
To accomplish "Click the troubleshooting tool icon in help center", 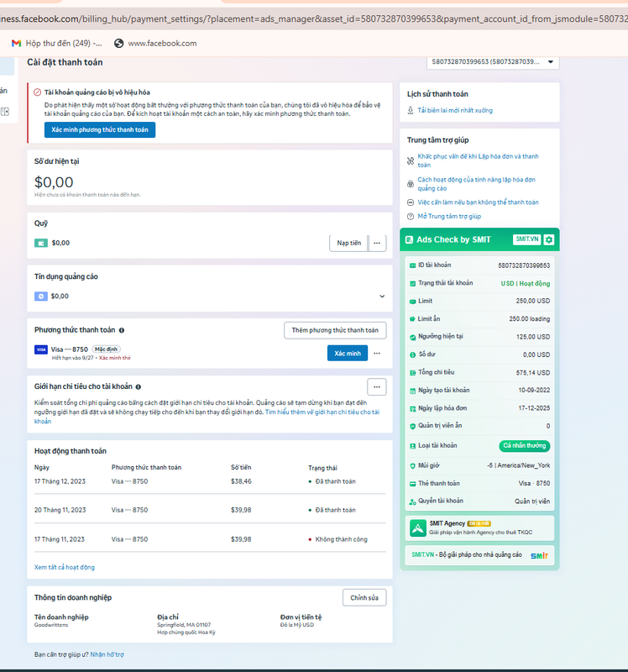I will [x=411, y=160].
